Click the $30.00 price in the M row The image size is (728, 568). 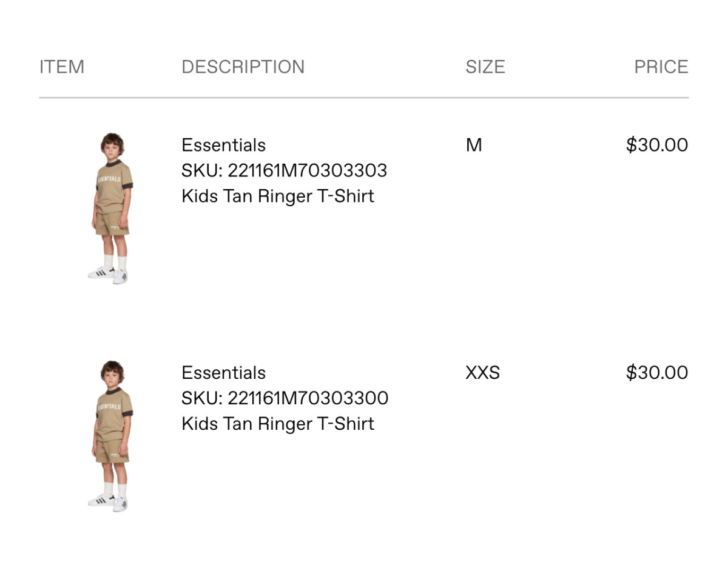point(656,145)
